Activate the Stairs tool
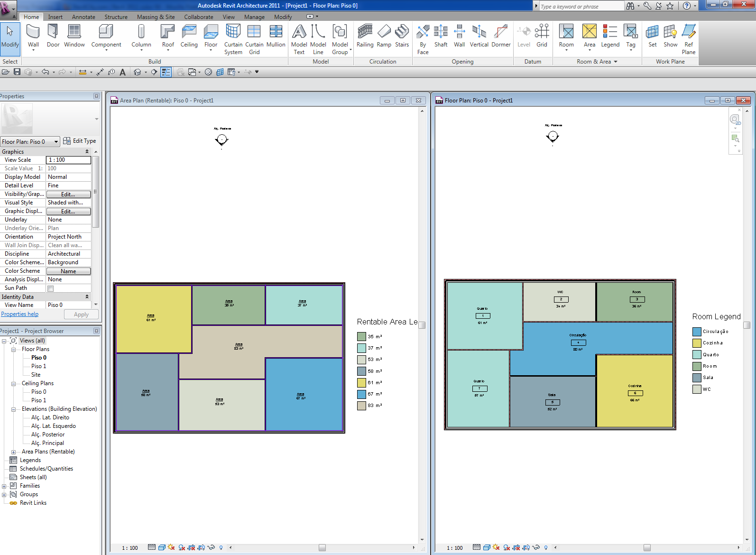This screenshot has height=555, width=756. (x=402, y=37)
